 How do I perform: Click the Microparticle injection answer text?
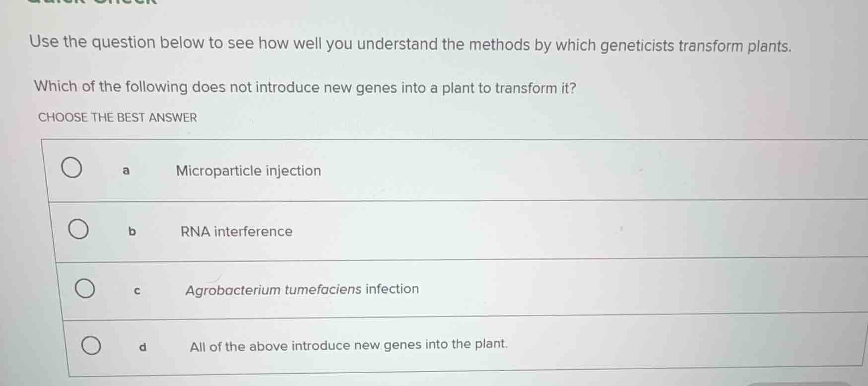point(248,171)
